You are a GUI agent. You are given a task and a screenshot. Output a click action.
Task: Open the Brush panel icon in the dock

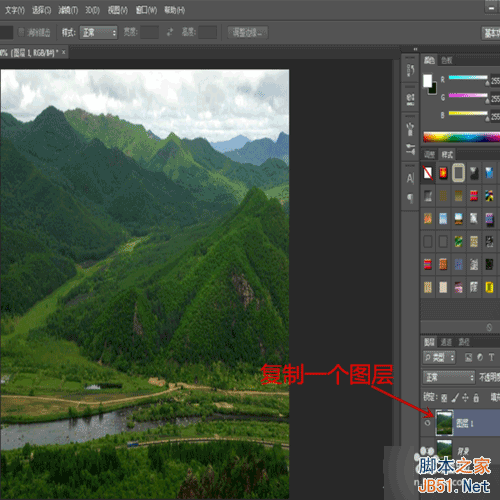[x=410, y=129]
